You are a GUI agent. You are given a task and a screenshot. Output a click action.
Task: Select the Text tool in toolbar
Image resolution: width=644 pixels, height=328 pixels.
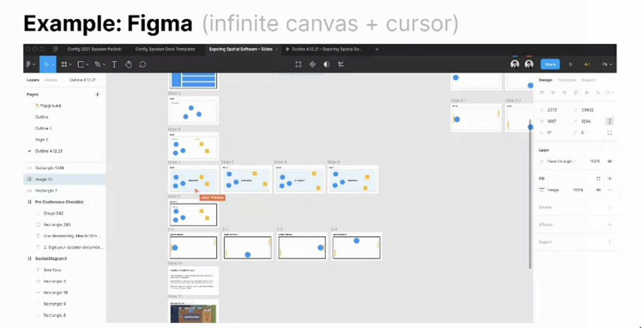pyautogui.click(x=114, y=64)
